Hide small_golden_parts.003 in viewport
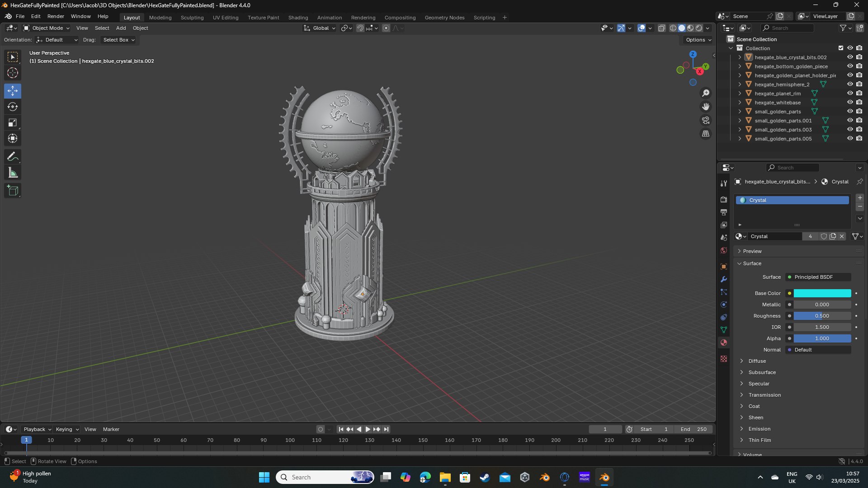 pyautogui.click(x=850, y=130)
